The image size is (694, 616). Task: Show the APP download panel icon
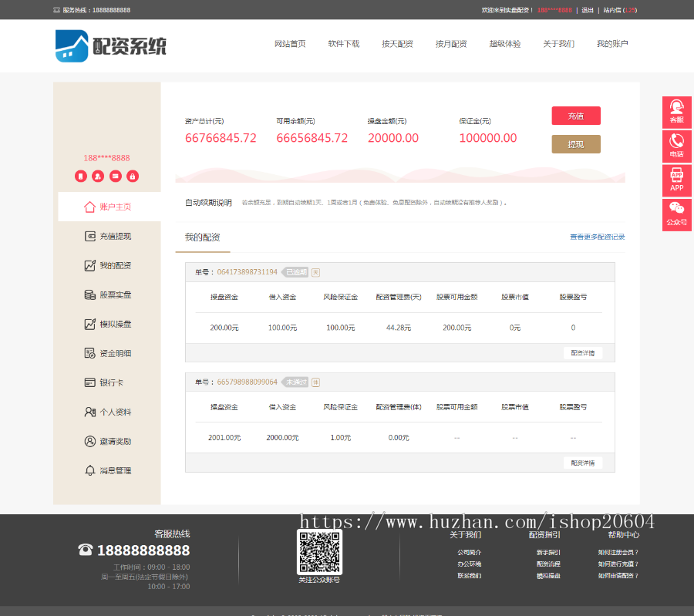click(x=676, y=180)
